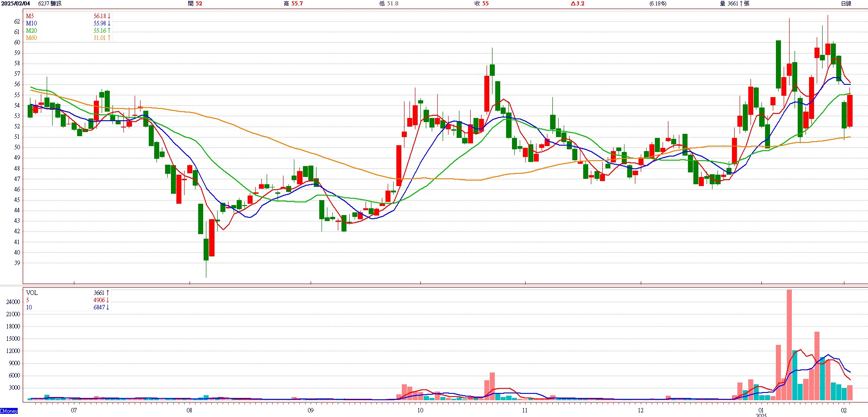868x417 pixels.
Task: Click the up arrow in the 量 3661 header
Action: click(741, 4)
